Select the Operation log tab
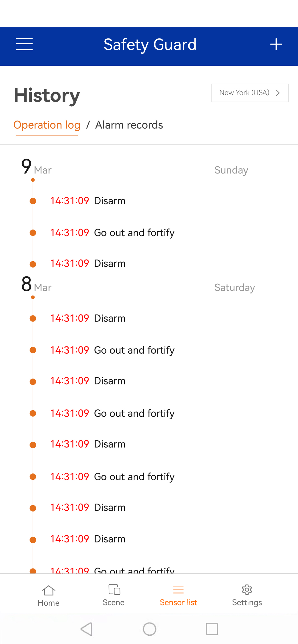Viewport: 298px width, 644px height. coord(47,125)
